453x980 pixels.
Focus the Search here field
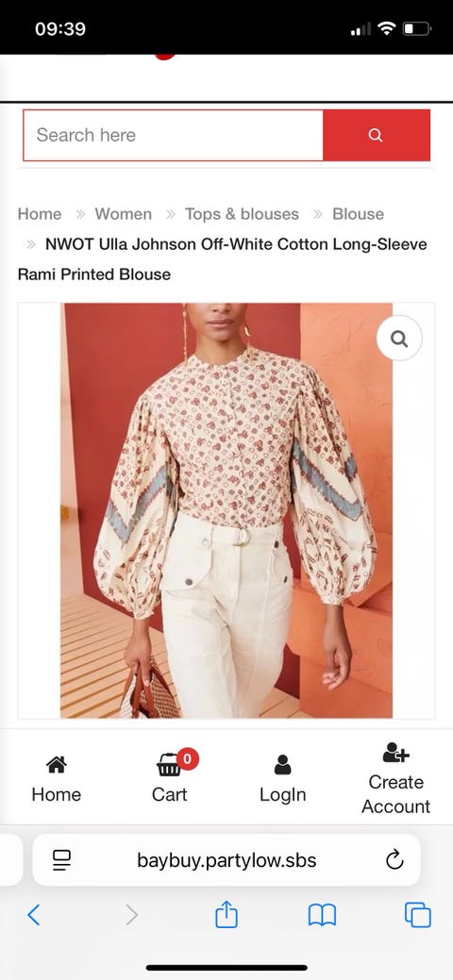[x=174, y=135]
